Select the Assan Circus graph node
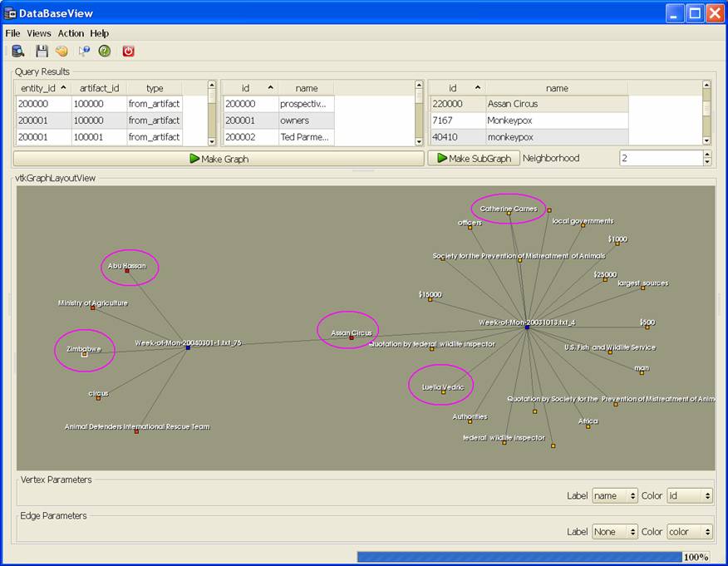The image size is (728, 566). [x=352, y=337]
